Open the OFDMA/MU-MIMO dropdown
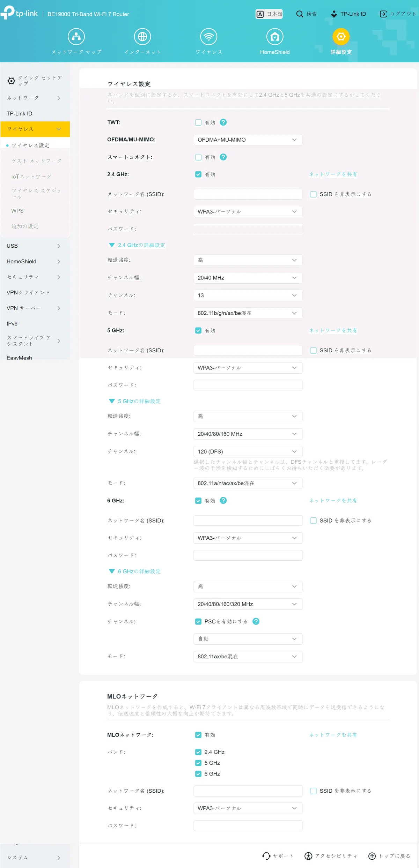The width and height of the screenshot is (419, 868). point(248,140)
